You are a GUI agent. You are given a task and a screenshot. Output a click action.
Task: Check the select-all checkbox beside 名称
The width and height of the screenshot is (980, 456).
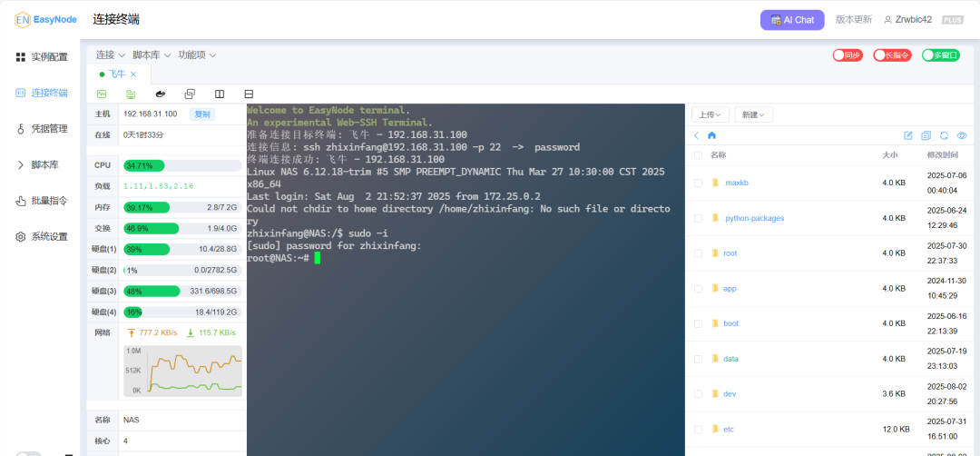[698, 155]
